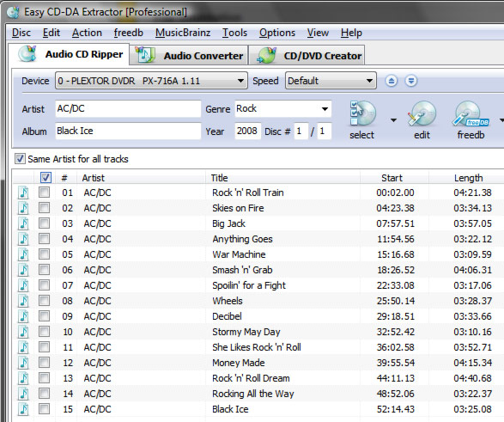The image size is (504, 422).
Task: Toggle the select-all checkbox in column header
Action: pyautogui.click(x=46, y=178)
